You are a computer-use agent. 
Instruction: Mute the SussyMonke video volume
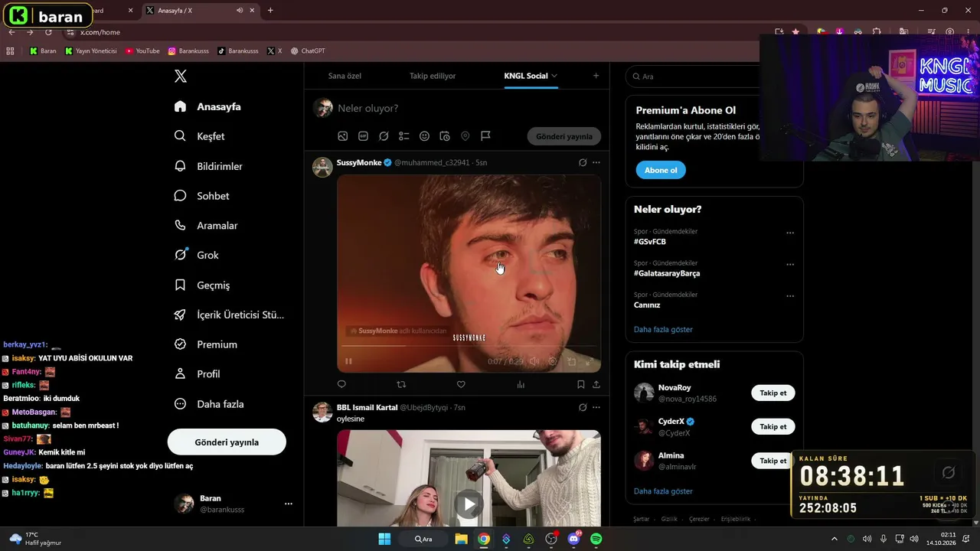534,361
